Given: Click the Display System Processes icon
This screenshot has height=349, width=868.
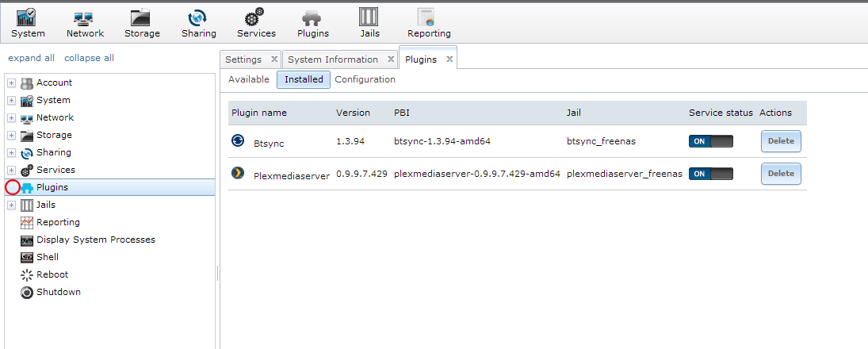Looking at the screenshot, I should 27,240.
